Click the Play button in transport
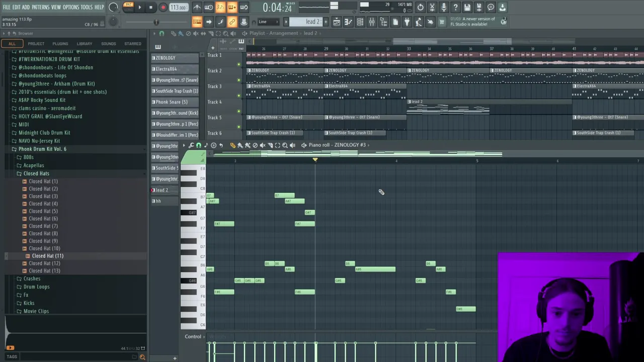The image size is (644, 362). pyautogui.click(x=139, y=7)
